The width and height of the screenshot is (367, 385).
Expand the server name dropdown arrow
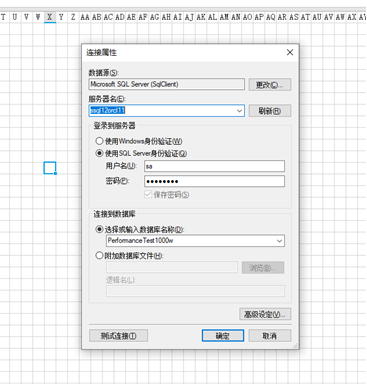[239, 111]
